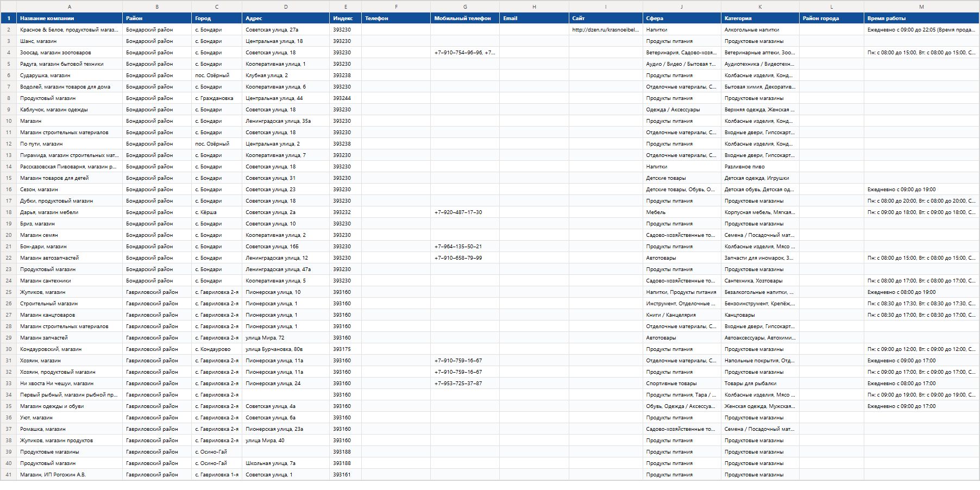
Task: Select the 'Клубная улица, 2' address cell
Action: (286, 75)
